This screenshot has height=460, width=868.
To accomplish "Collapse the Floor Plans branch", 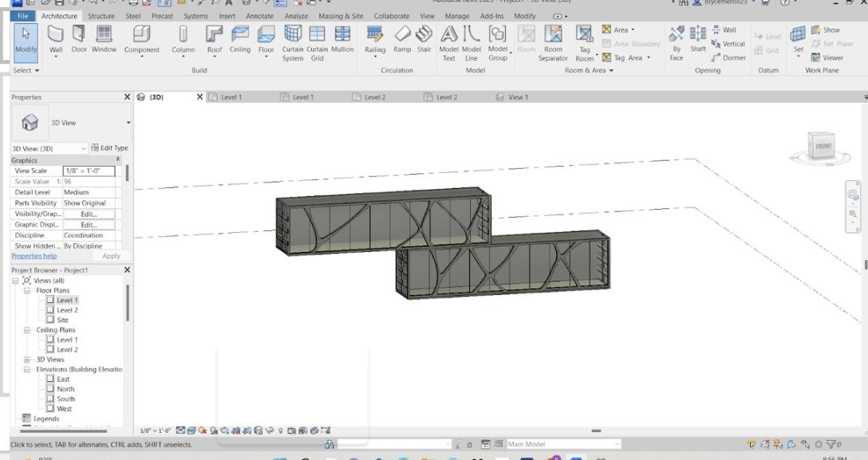I will click(x=26, y=291).
